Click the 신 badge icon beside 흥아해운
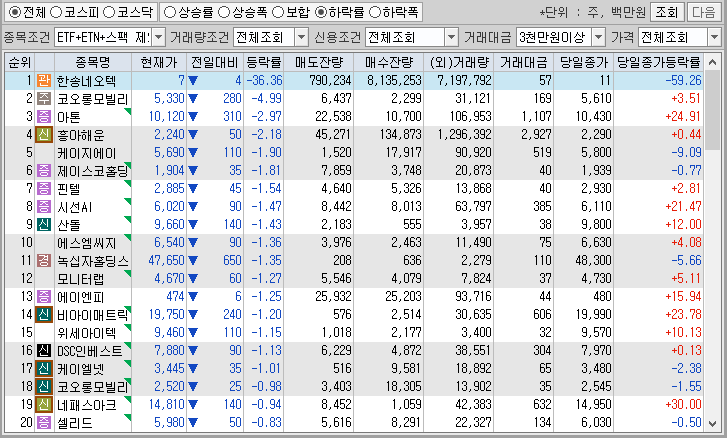 pos(44,134)
